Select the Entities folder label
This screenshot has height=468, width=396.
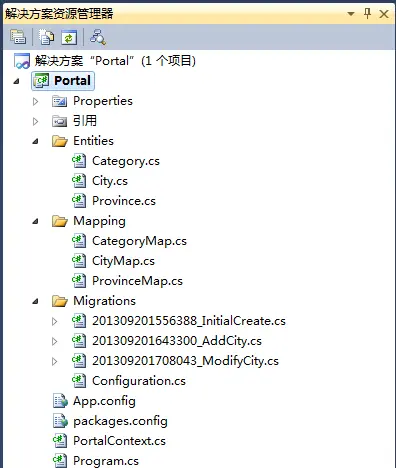[x=93, y=141]
